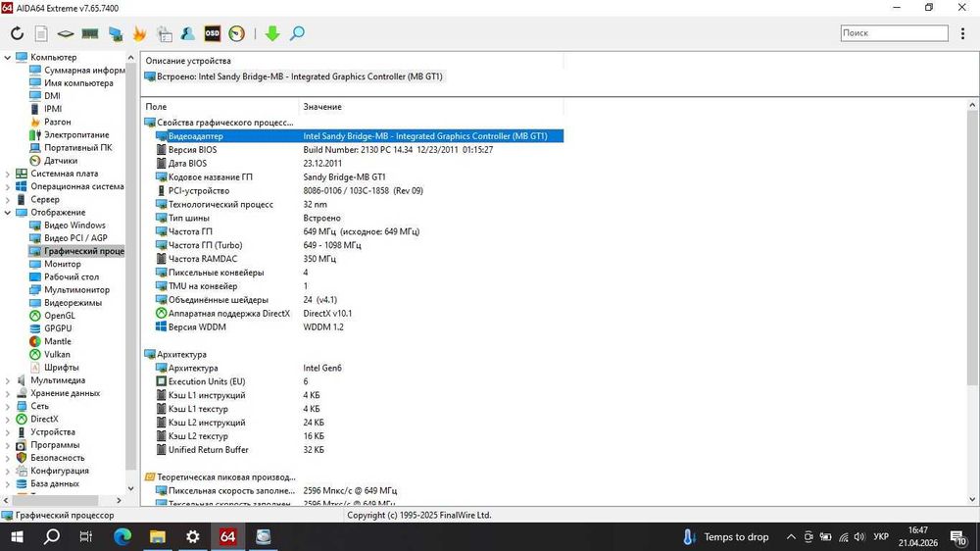Click the Значение column header

coord(430,107)
